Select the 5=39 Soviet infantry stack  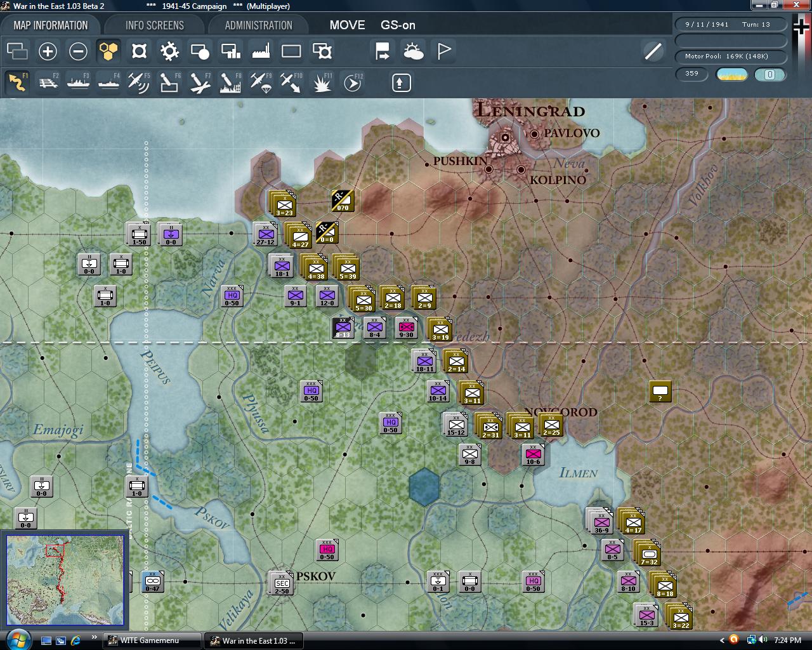coord(347,268)
